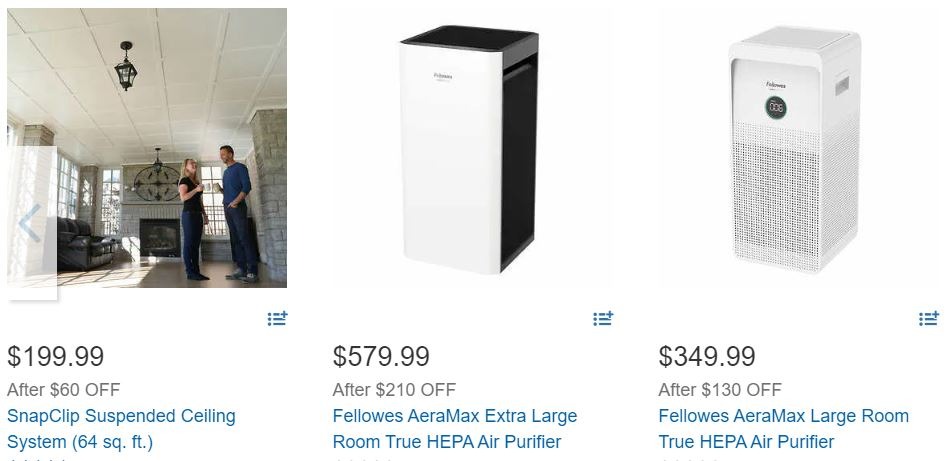Select the $579.99 price
The height and width of the screenshot is (461, 948).
pyautogui.click(x=381, y=356)
